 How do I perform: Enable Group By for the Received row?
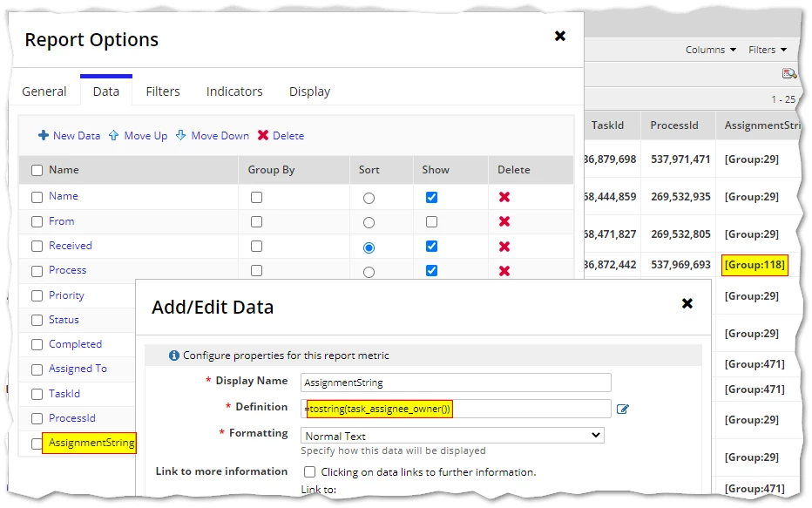[256, 247]
